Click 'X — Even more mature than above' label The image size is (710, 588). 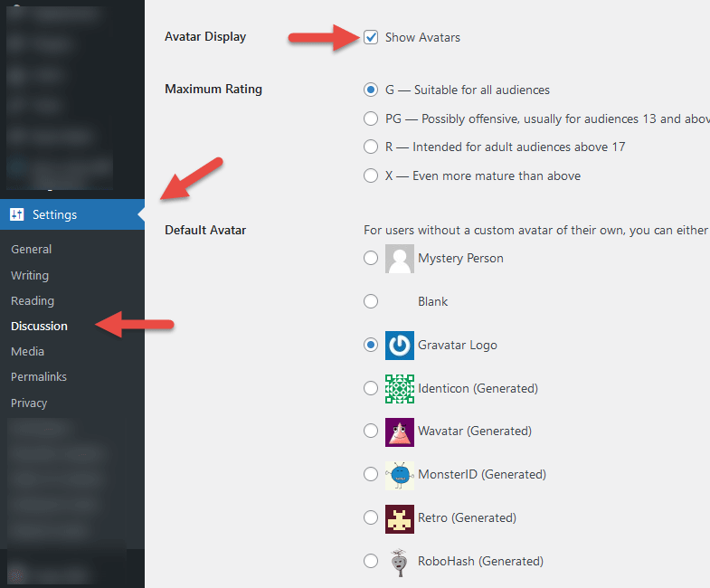(x=483, y=175)
